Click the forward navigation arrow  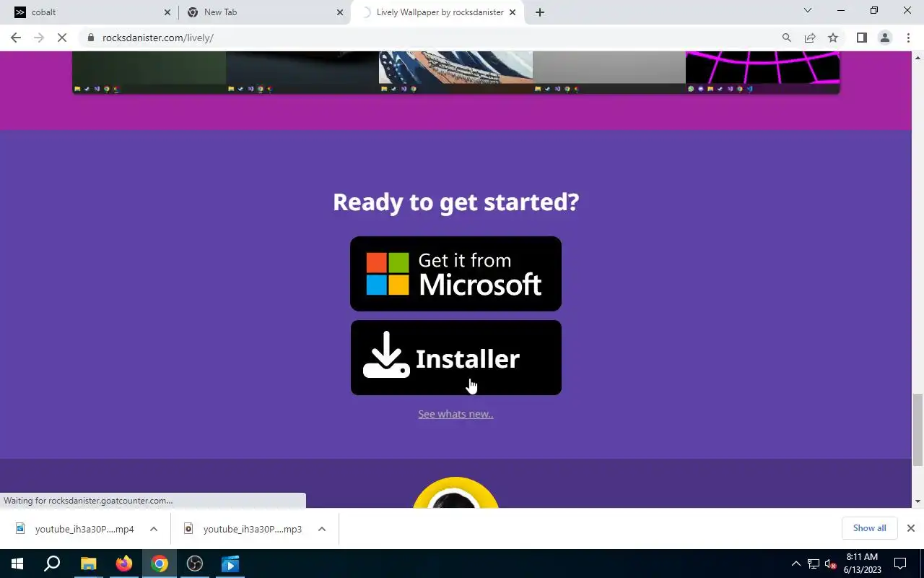point(39,38)
